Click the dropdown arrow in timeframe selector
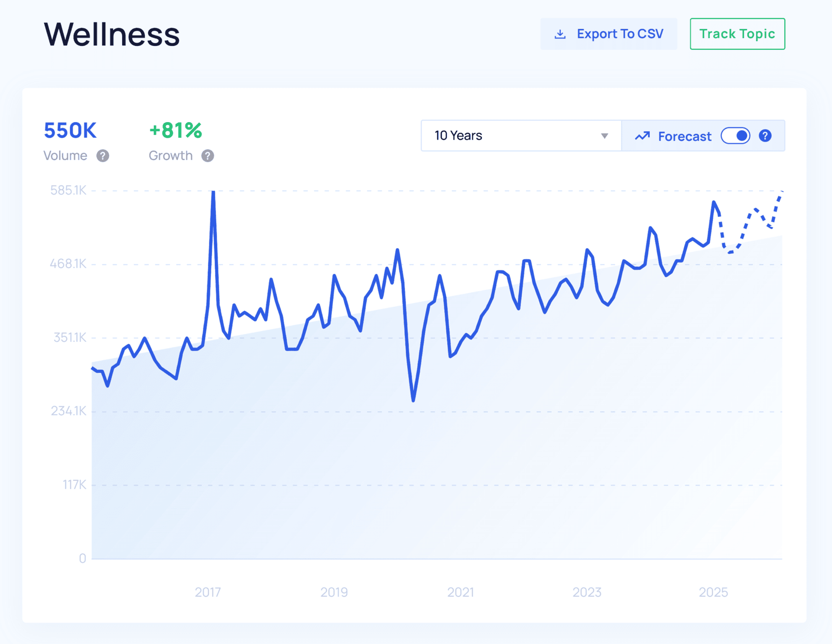The height and width of the screenshot is (644, 832). click(604, 136)
